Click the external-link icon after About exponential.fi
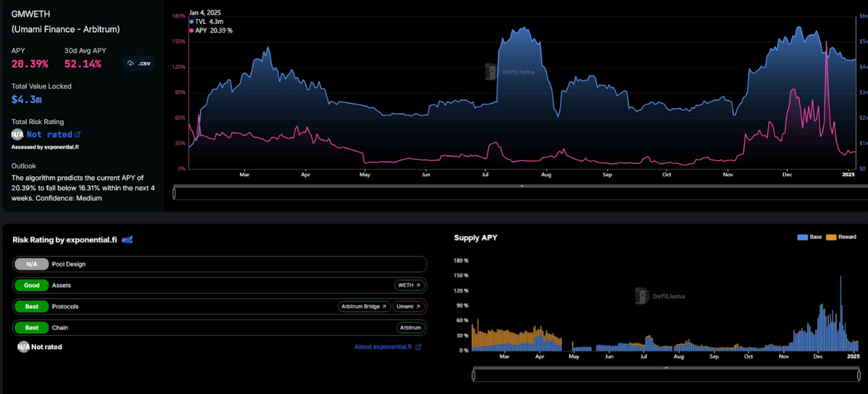The width and height of the screenshot is (868, 394). pyautogui.click(x=419, y=347)
